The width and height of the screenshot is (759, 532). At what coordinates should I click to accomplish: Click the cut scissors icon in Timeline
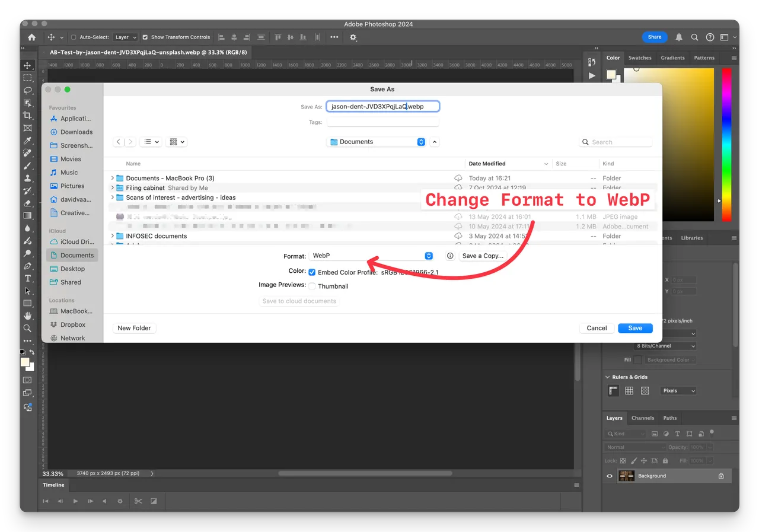[138, 501]
